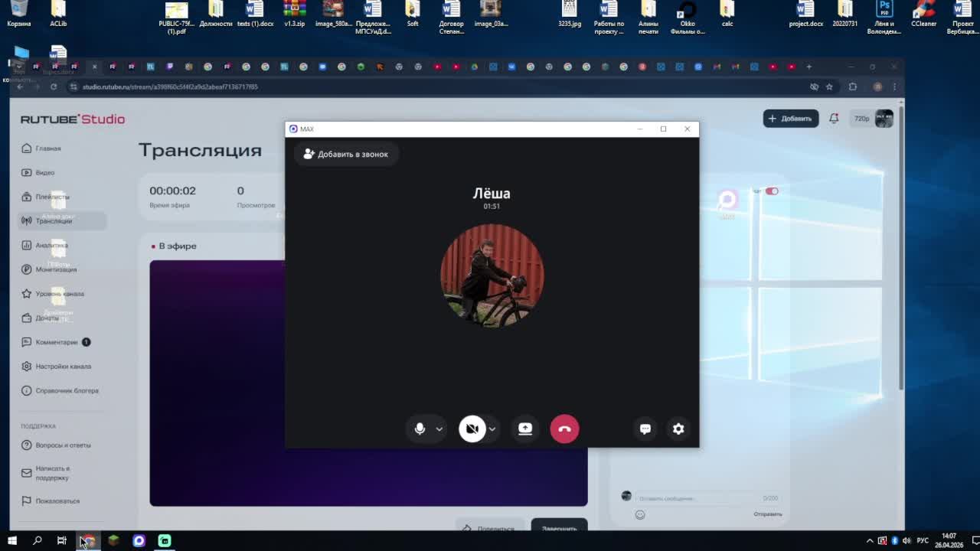Open Настройки канала sidebar item
Image resolution: width=980 pixels, height=551 pixels.
(63, 367)
